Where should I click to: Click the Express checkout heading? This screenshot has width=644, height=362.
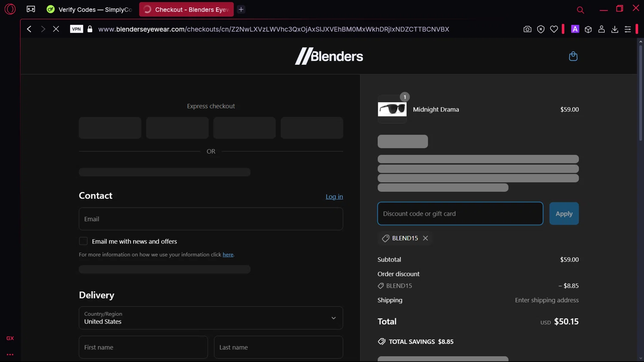[x=211, y=106]
